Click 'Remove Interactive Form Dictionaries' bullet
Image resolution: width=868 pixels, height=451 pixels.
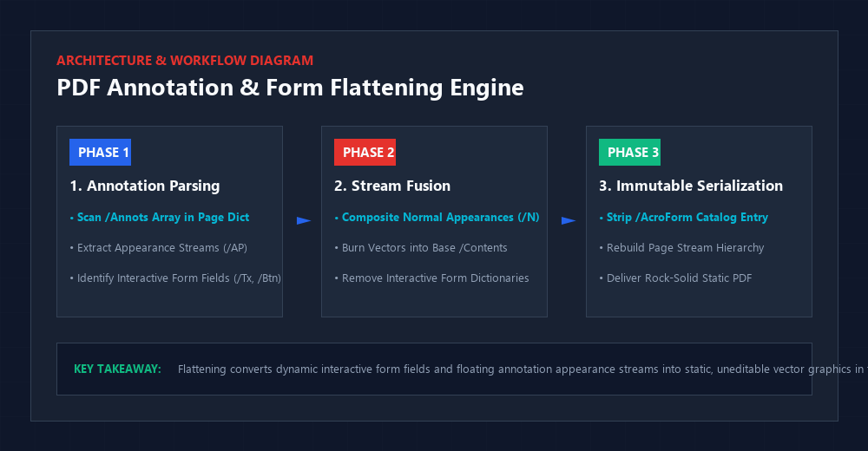[x=431, y=278]
